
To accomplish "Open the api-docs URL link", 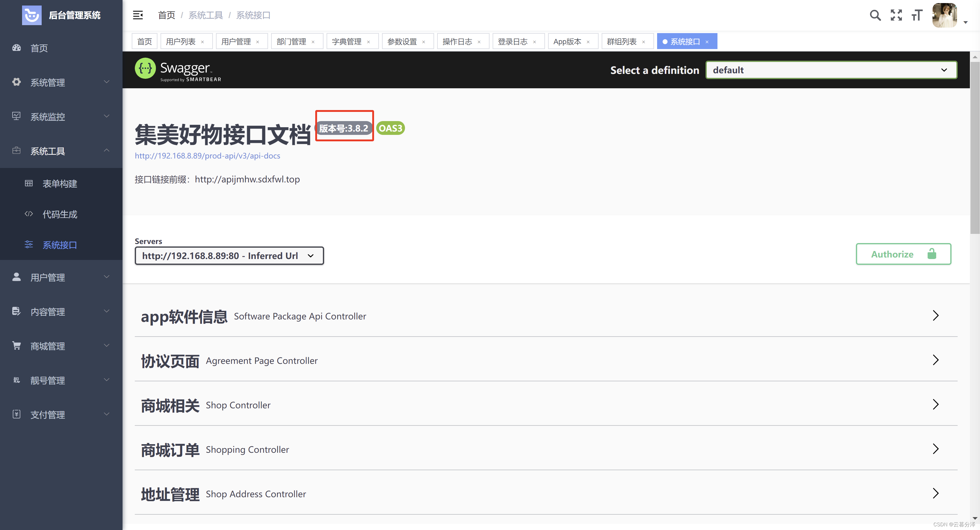I will 207,156.
